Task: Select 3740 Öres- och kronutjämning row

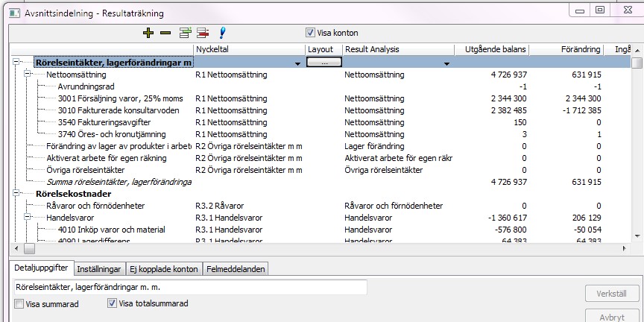Action: click(x=112, y=134)
